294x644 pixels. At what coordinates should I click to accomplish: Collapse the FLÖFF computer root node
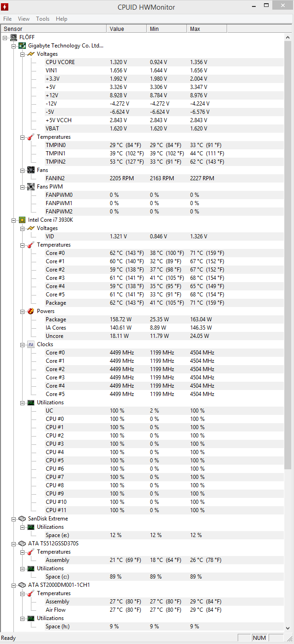[5, 37]
